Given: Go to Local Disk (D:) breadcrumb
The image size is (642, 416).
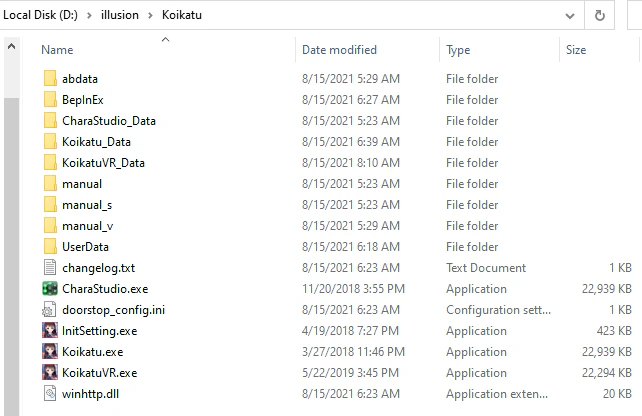Looking at the screenshot, I should [40, 15].
